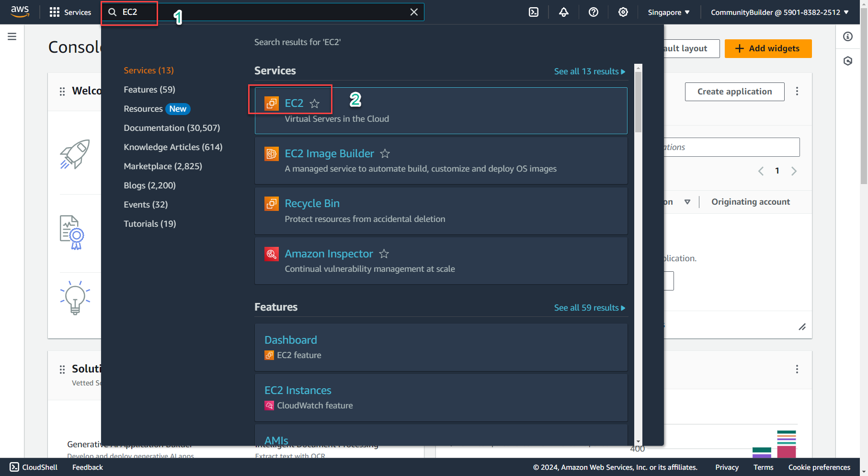Viewport: 868px width, 476px height.
Task: Open the help question mark menu
Action: (594, 12)
